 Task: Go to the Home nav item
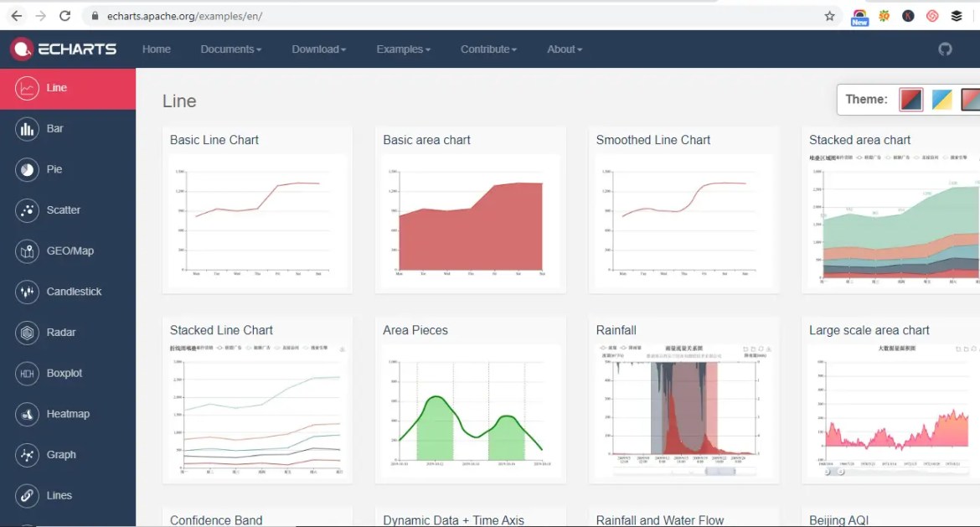pyautogui.click(x=157, y=49)
